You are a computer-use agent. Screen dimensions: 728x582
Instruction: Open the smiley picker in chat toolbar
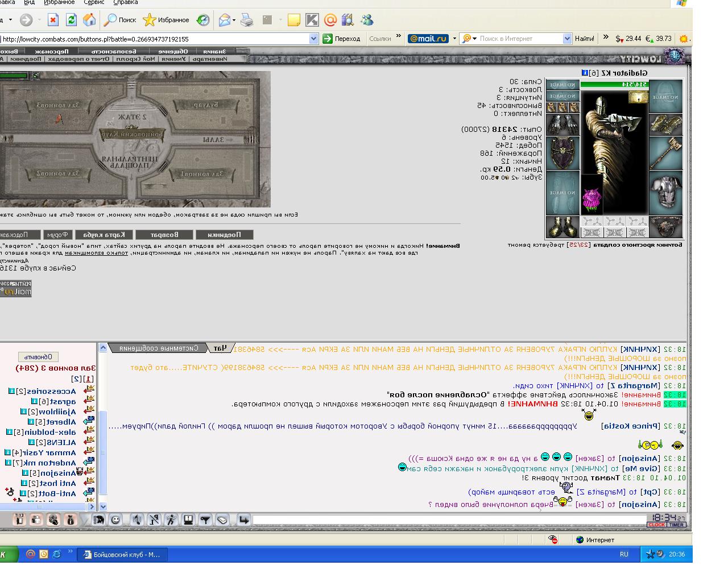tap(115, 519)
